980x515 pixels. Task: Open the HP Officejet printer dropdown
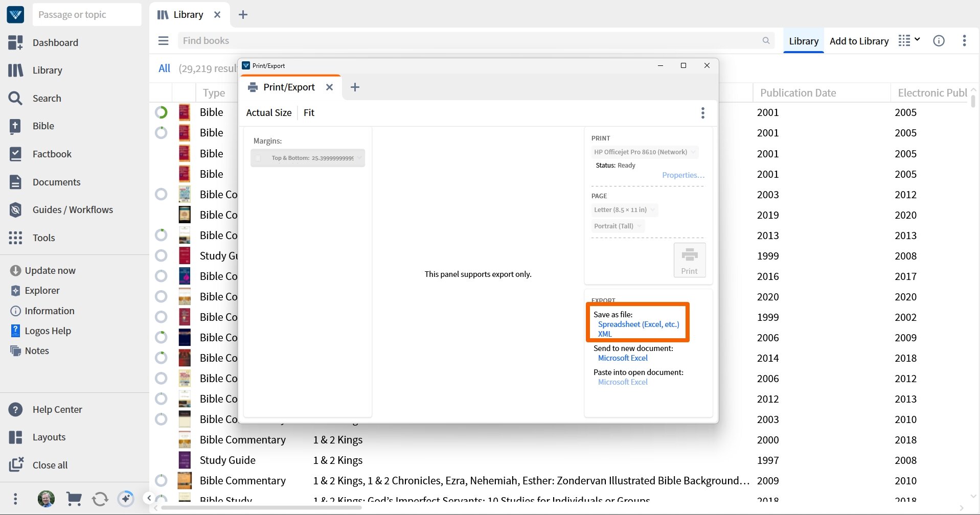645,152
